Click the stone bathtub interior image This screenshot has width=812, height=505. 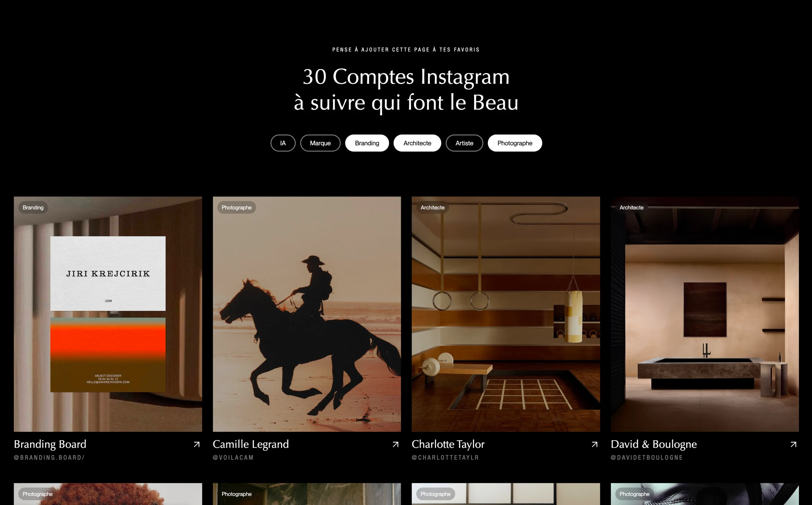(x=705, y=314)
